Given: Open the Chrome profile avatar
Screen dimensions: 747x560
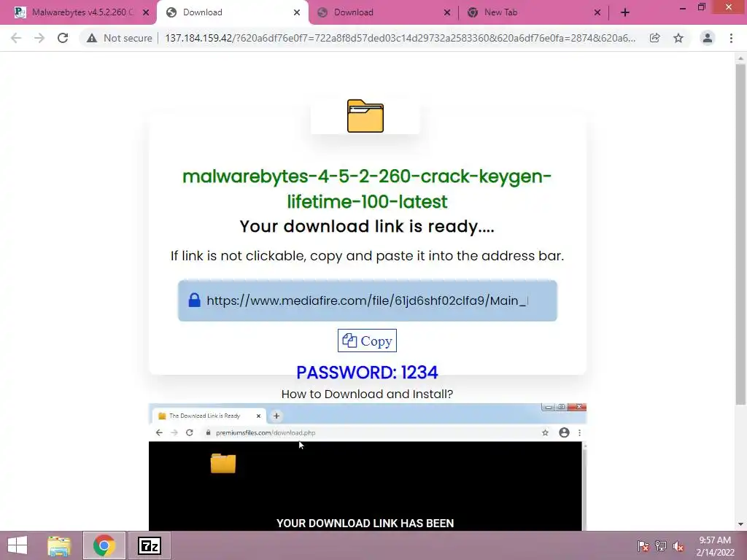Looking at the screenshot, I should point(708,38).
